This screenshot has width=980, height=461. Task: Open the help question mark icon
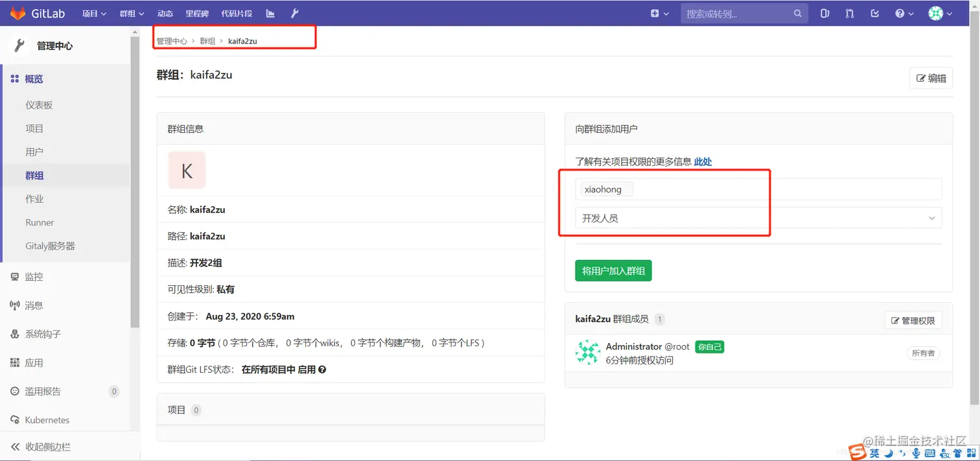coord(900,14)
